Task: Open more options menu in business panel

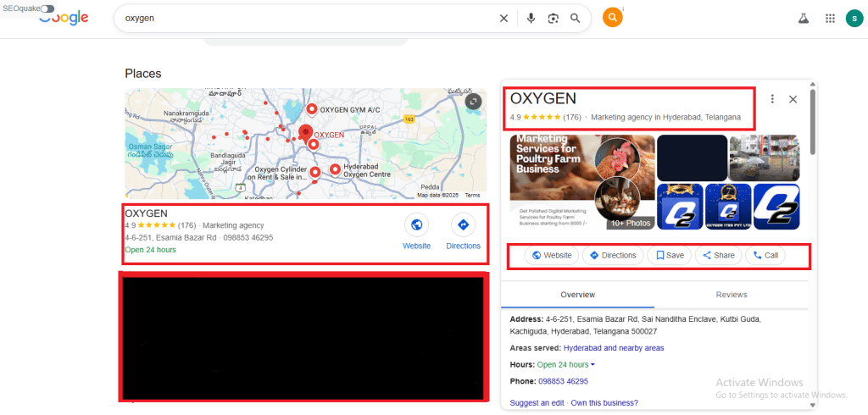Action: point(772,99)
